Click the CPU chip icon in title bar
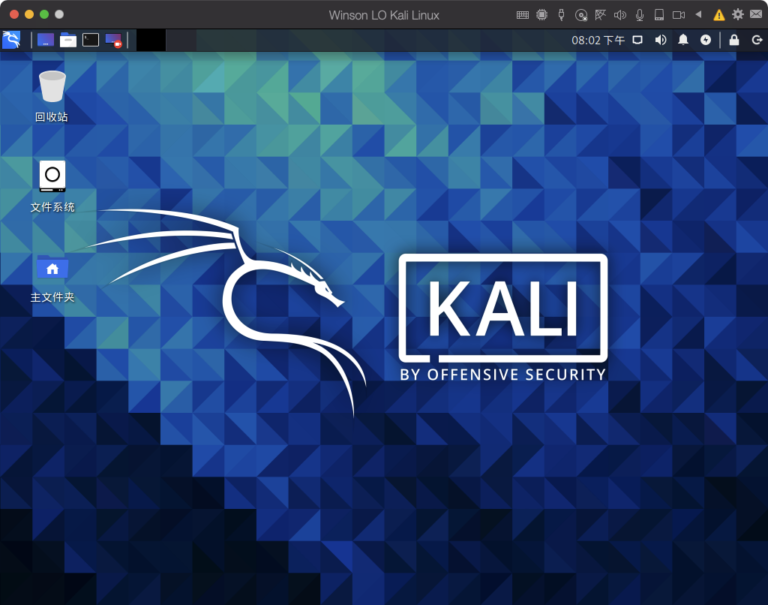Image resolution: width=768 pixels, height=605 pixels. (542, 15)
